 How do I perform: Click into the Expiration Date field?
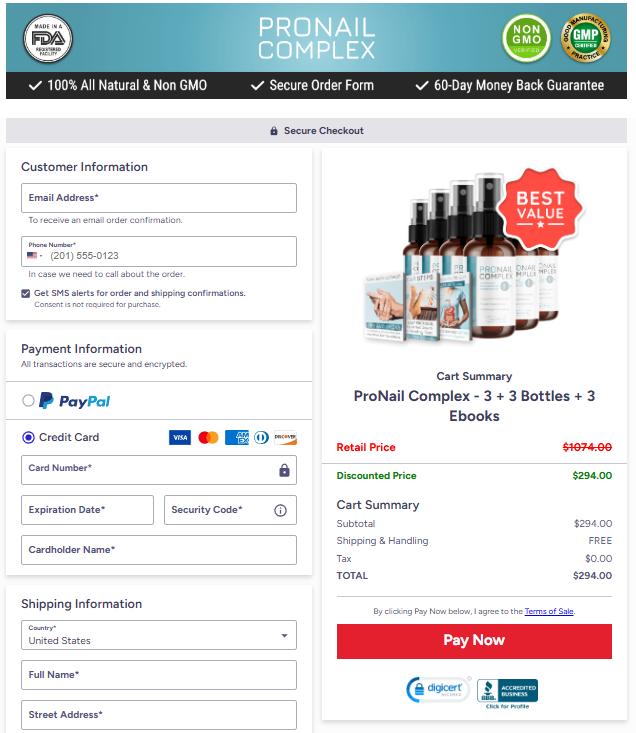[x=87, y=510]
